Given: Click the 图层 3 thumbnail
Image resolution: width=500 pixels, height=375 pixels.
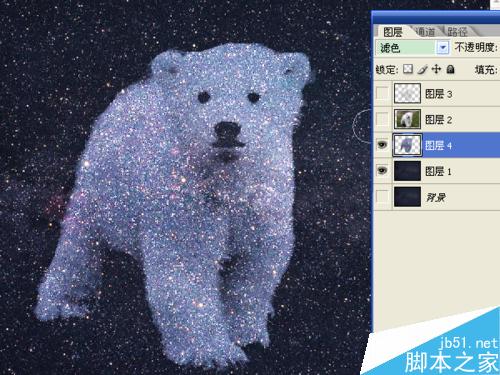Looking at the screenshot, I should [x=407, y=93].
